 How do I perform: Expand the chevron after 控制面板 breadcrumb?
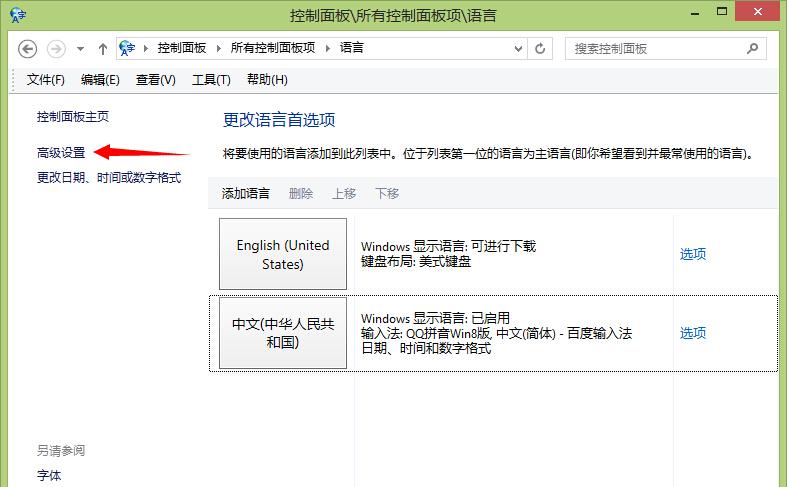tap(218, 48)
